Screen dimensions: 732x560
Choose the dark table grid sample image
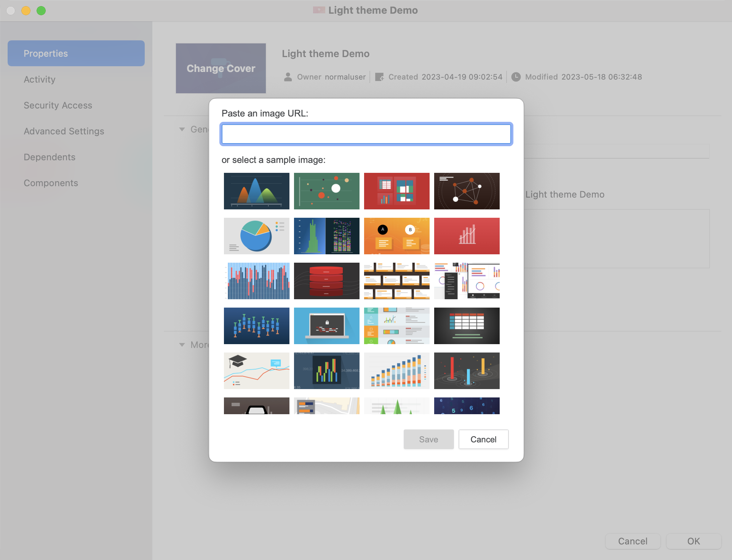pos(467,325)
